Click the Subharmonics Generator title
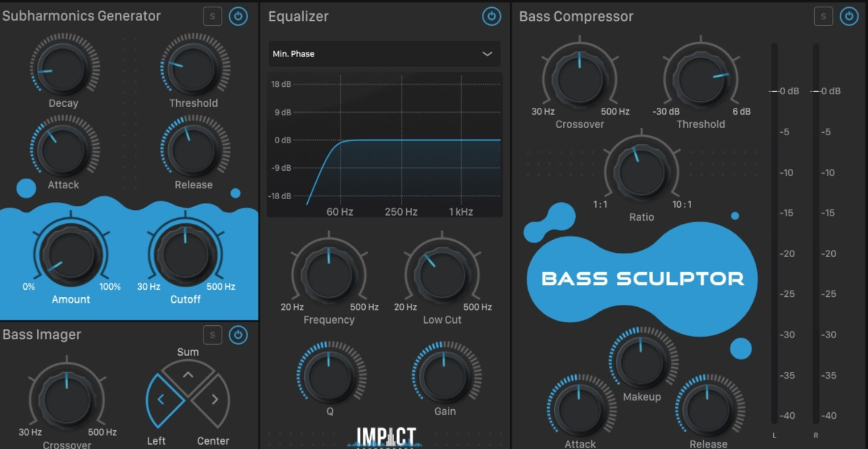The image size is (868, 449). tap(81, 16)
